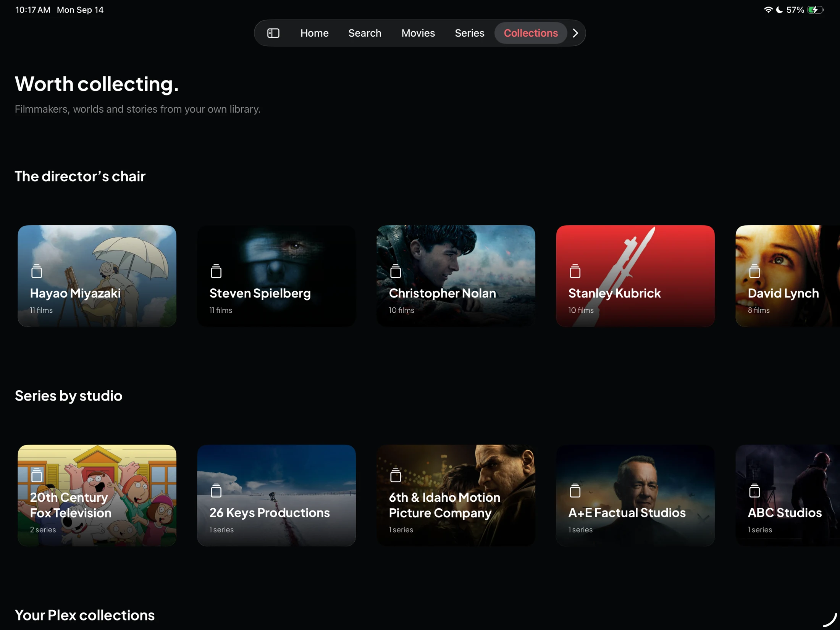Click the stack icon on Hayao Miyazaki card

pyautogui.click(x=37, y=271)
